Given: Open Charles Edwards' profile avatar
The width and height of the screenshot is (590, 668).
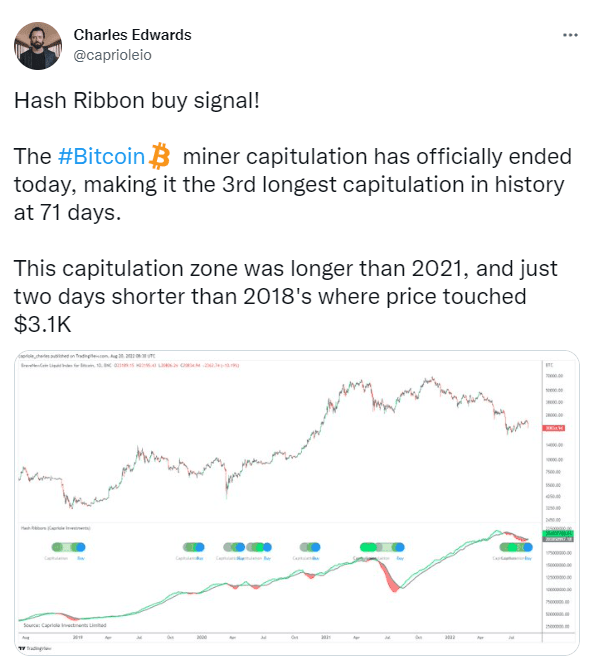Looking at the screenshot, I should tap(38, 46).
